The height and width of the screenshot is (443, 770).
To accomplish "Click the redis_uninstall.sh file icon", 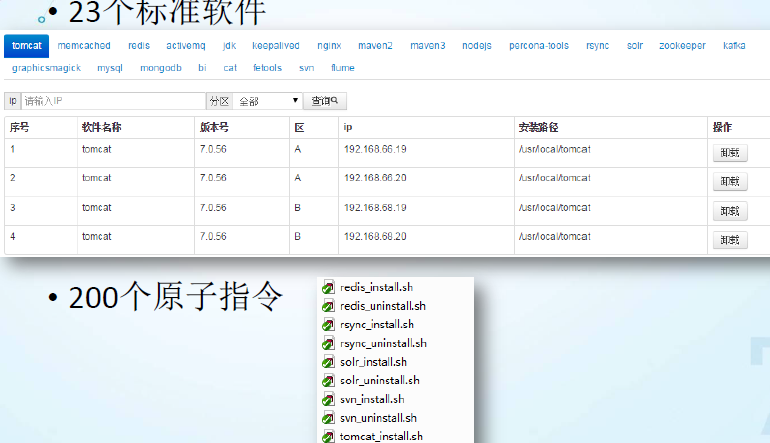I will (328, 306).
